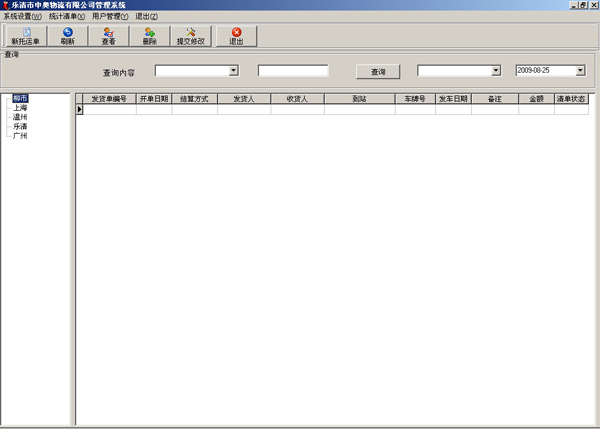Select 柳市 in the city tree
Viewport: 600px width, 429px height.
20,98
